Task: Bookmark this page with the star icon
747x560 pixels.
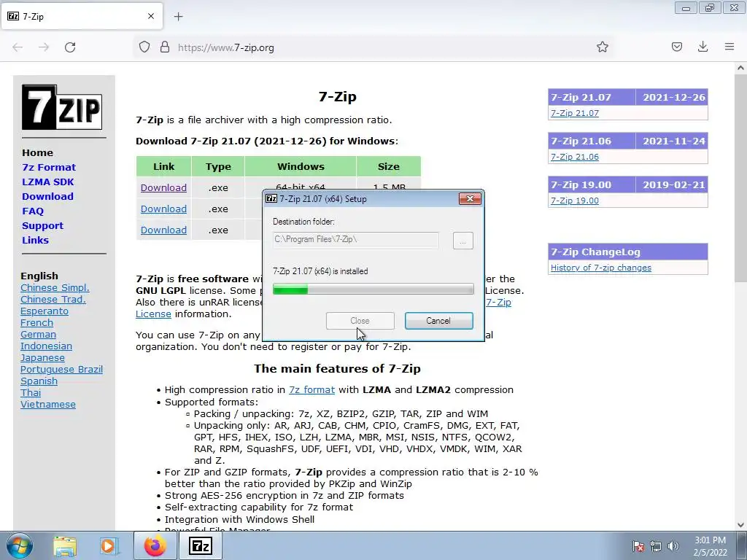Action: tap(602, 47)
